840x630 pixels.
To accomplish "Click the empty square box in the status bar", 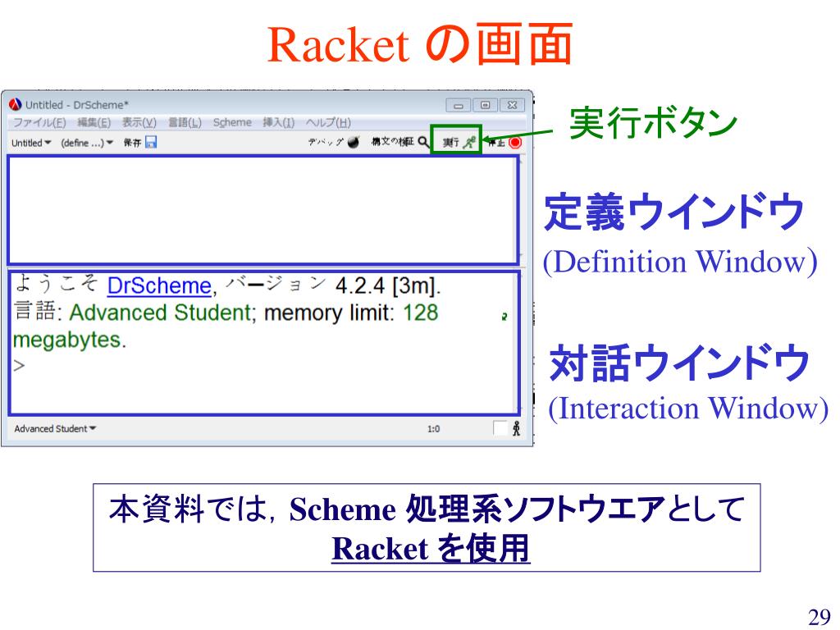I will pos(500,428).
